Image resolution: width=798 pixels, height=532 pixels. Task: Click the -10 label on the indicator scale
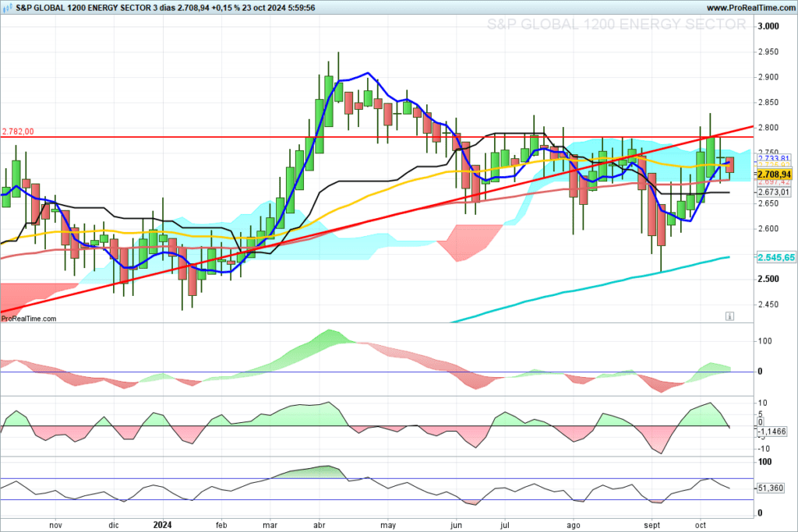(764, 449)
